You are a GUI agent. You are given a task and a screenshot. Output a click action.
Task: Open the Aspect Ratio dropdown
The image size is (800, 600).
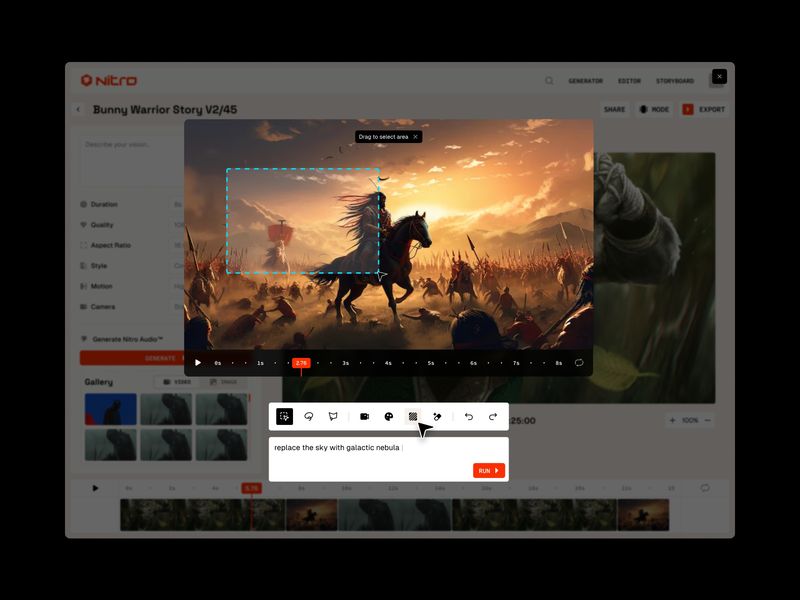[x=110, y=245]
